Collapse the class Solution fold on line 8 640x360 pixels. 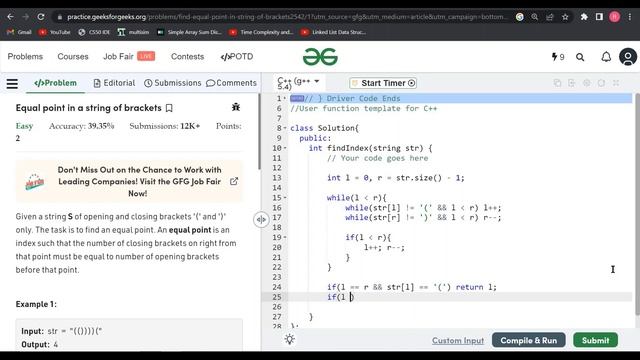tap(285, 128)
